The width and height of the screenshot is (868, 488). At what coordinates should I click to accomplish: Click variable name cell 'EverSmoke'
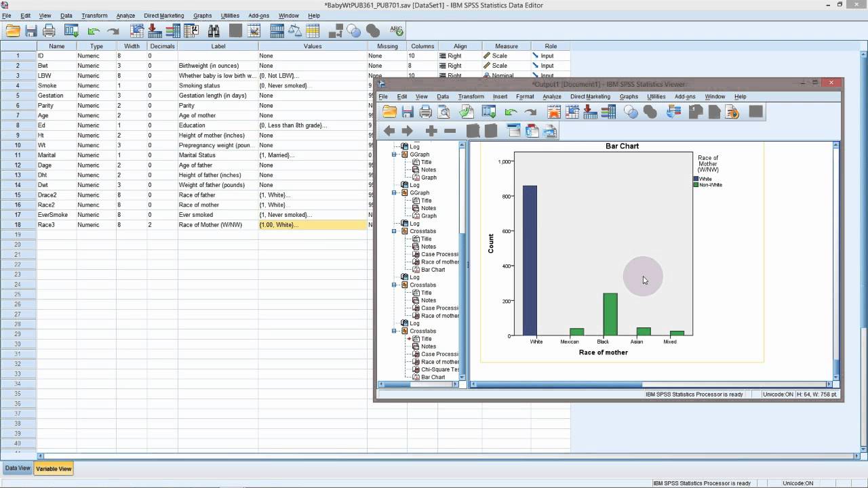coord(57,215)
